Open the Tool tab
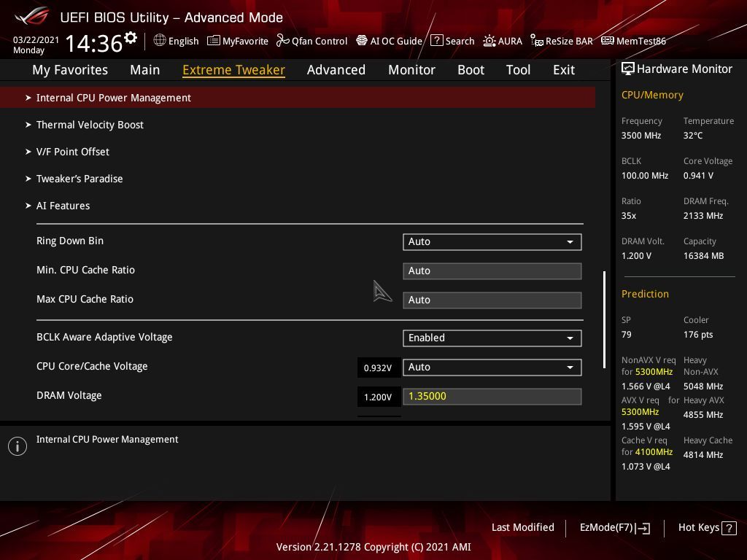 coord(518,70)
